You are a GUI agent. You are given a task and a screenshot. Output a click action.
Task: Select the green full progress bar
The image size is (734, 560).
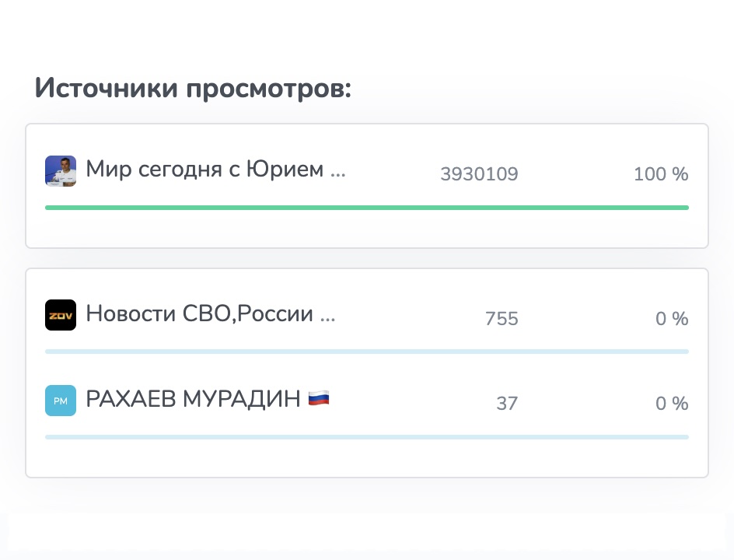[367, 208]
